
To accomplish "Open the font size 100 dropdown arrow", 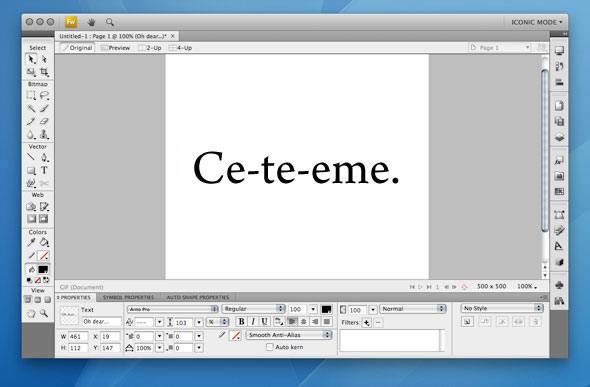I will 313,309.
